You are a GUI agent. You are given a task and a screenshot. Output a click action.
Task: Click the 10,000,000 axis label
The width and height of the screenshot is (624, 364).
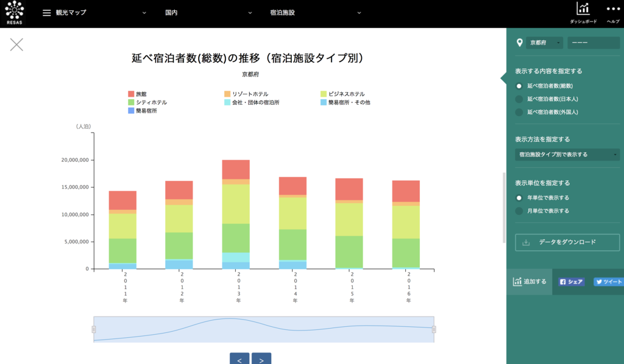[75, 215]
